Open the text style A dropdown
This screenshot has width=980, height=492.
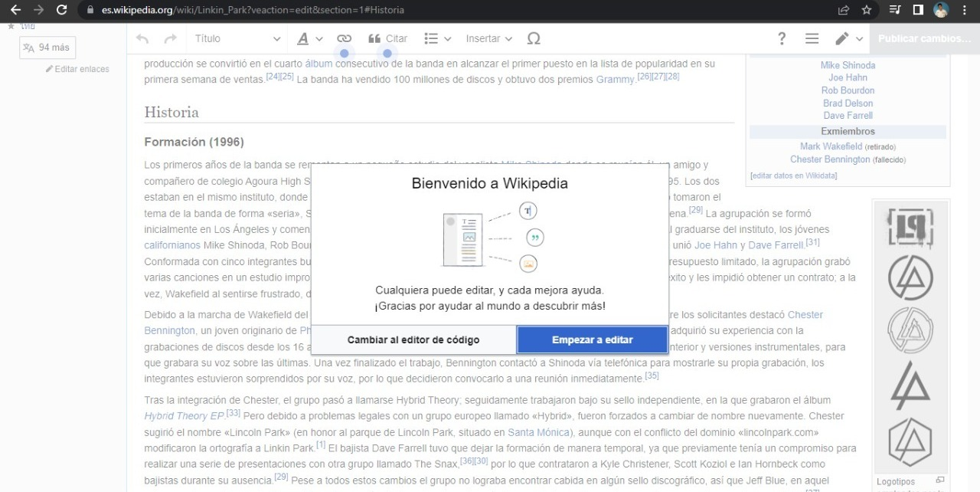tap(310, 38)
